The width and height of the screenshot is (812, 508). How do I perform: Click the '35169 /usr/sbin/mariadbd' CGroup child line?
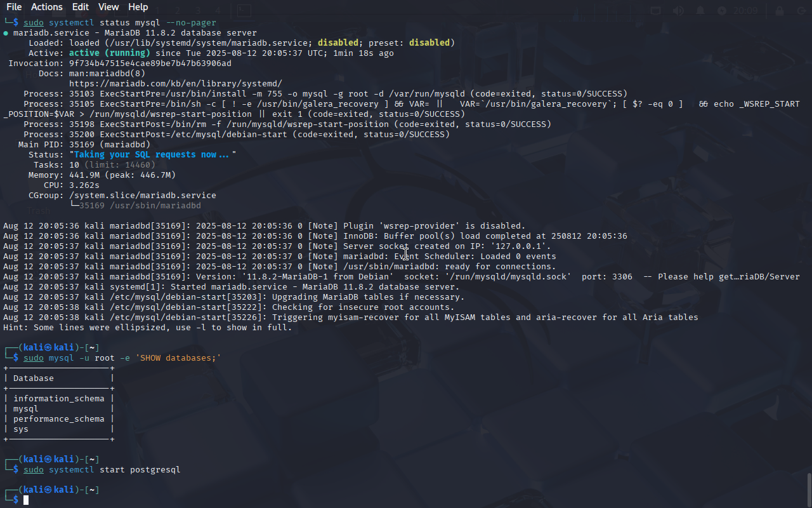135,206
